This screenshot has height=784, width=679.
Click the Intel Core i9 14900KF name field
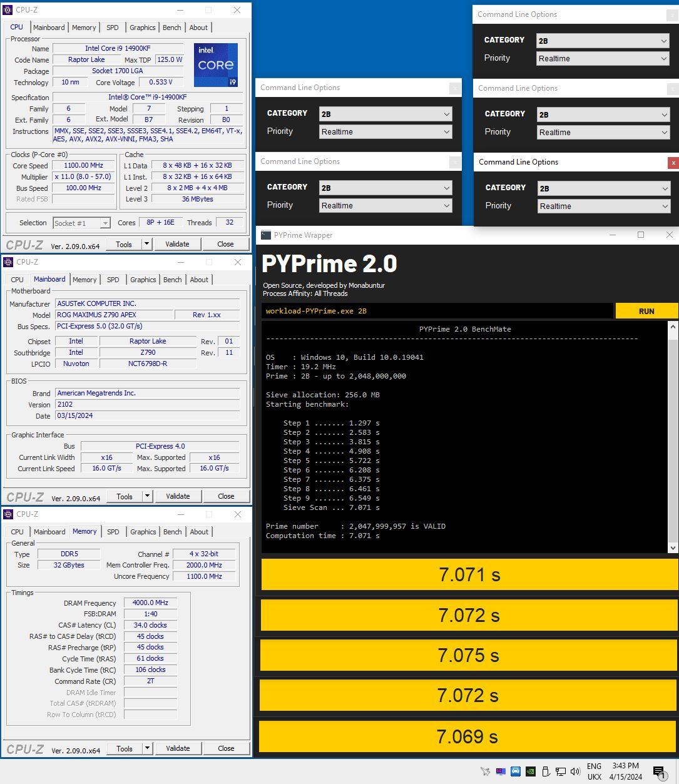(x=118, y=48)
